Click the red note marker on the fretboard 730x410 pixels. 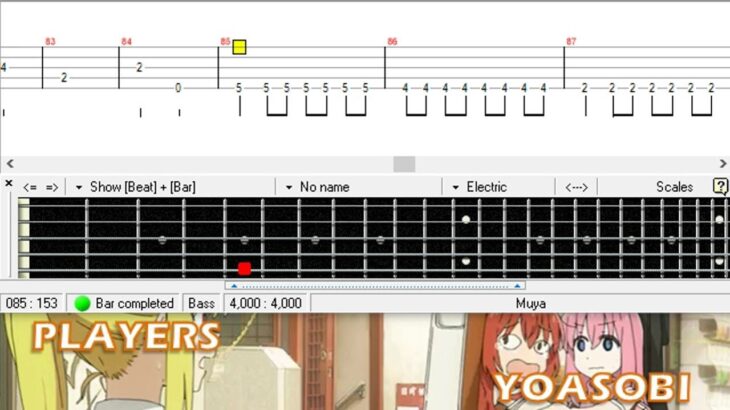(244, 269)
